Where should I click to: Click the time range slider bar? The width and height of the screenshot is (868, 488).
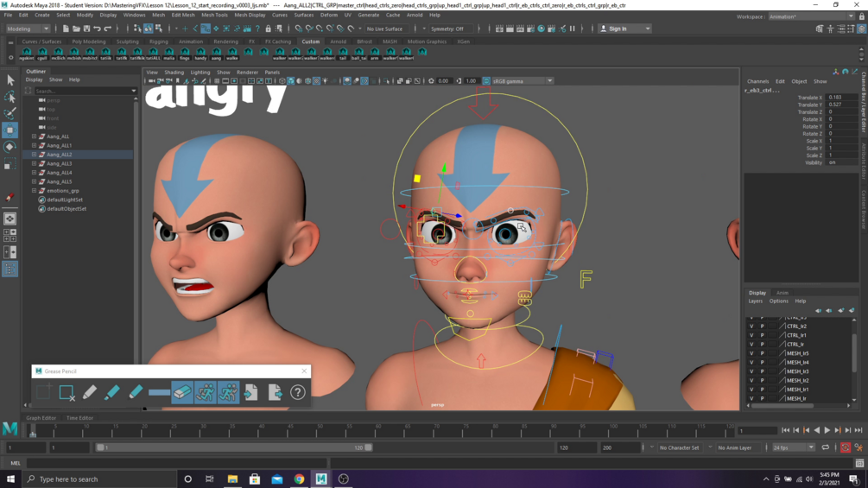click(x=233, y=447)
